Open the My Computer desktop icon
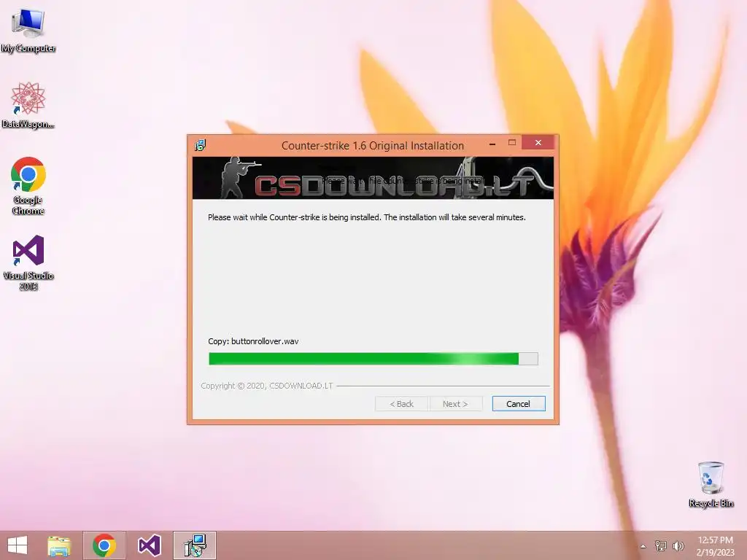 (28, 29)
